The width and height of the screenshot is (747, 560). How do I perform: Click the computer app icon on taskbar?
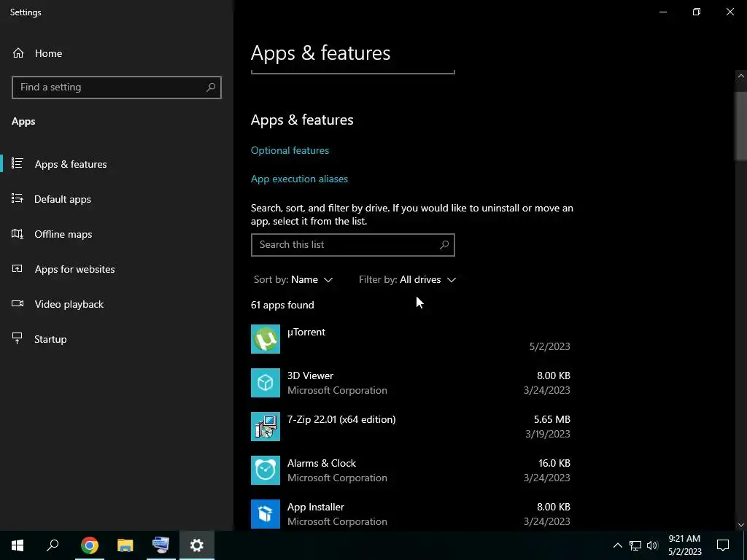click(x=160, y=545)
